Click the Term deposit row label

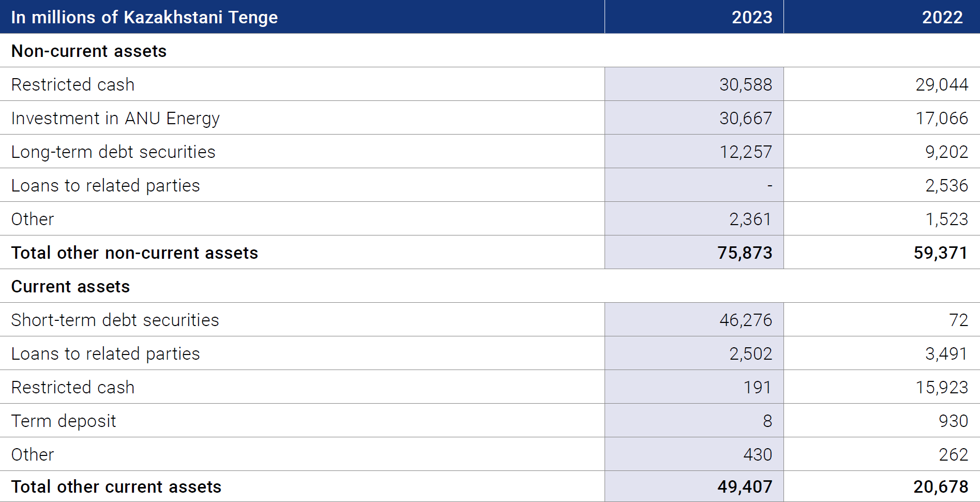pyautogui.click(x=64, y=421)
